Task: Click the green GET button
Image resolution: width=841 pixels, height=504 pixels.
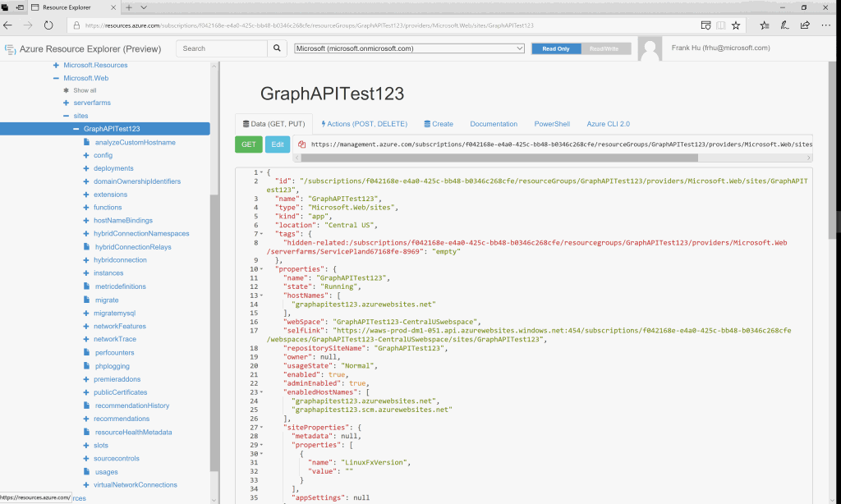Action: click(248, 144)
